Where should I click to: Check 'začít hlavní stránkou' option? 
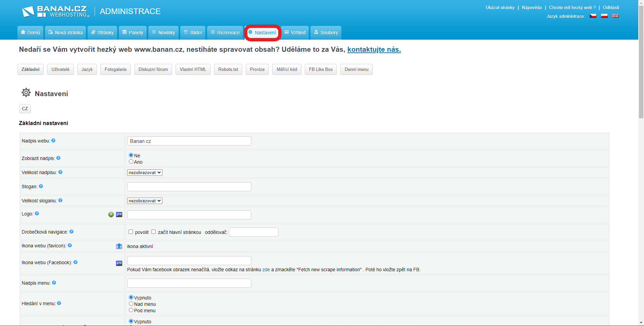coord(154,232)
